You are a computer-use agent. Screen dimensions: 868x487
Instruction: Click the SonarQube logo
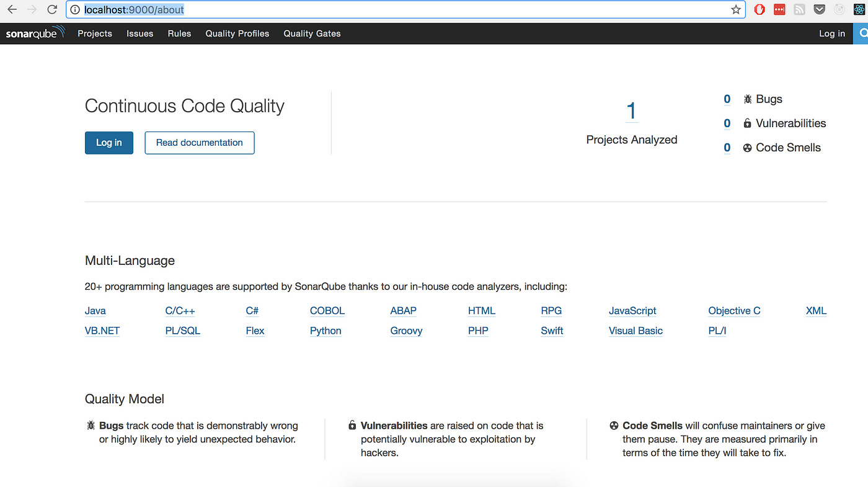pos(35,34)
